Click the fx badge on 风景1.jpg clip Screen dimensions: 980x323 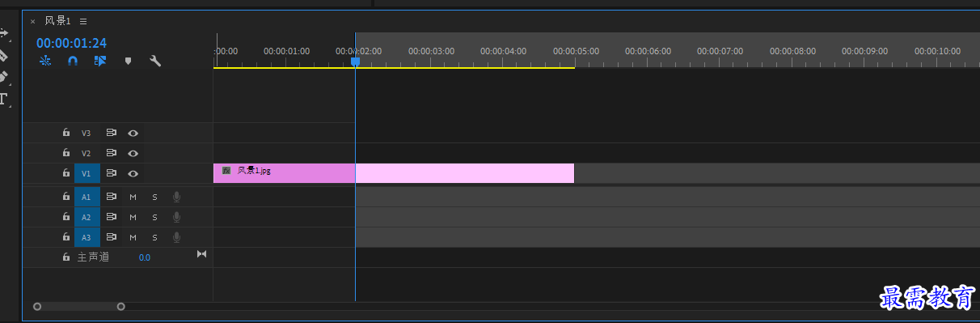[x=226, y=171]
